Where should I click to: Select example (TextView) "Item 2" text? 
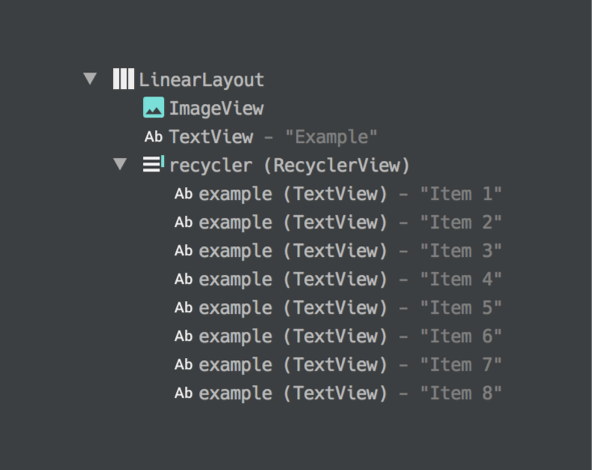[350, 222]
